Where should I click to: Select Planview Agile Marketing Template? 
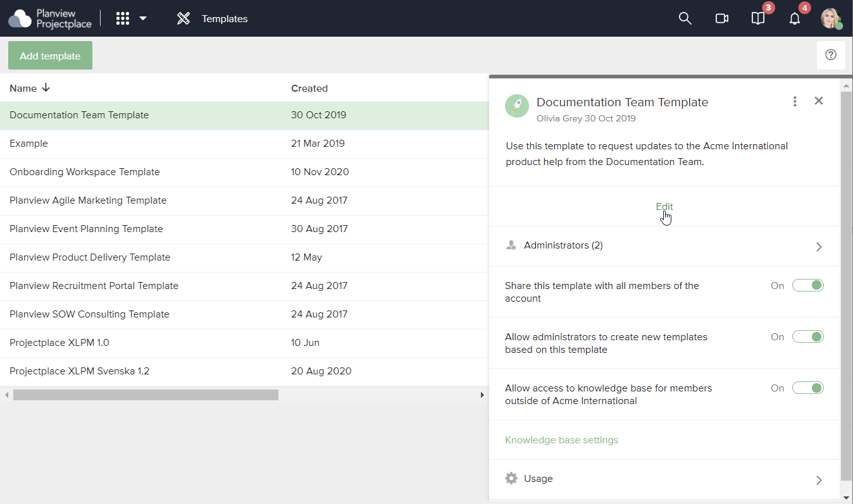pyautogui.click(x=244, y=200)
